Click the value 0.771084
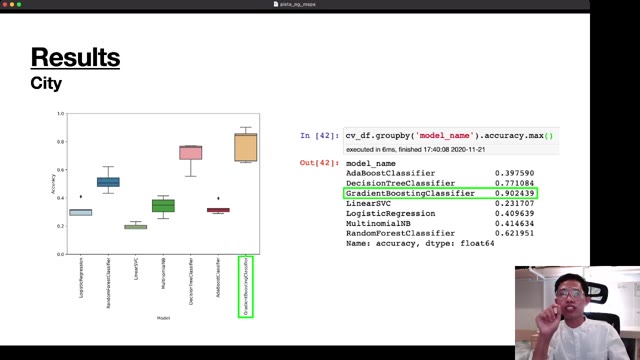The height and width of the screenshot is (360, 640). (x=514, y=183)
